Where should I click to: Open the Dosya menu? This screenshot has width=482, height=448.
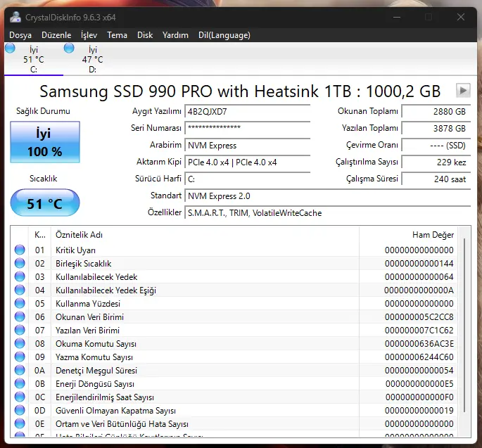click(x=20, y=35)
